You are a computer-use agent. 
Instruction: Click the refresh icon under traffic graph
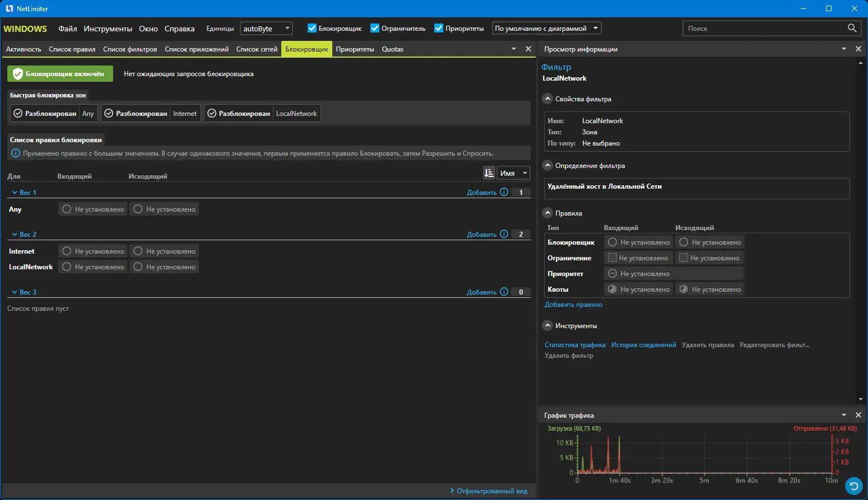tap(853, 486)
